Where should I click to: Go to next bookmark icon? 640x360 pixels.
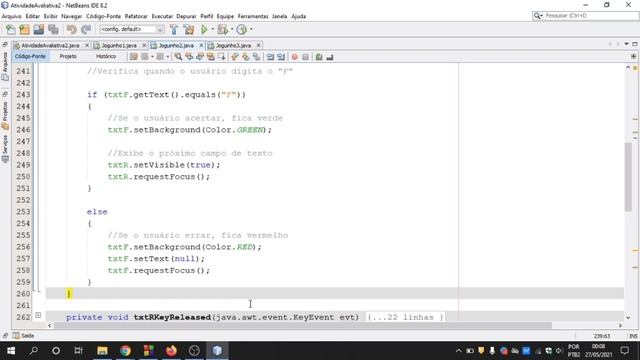[245, 57]
